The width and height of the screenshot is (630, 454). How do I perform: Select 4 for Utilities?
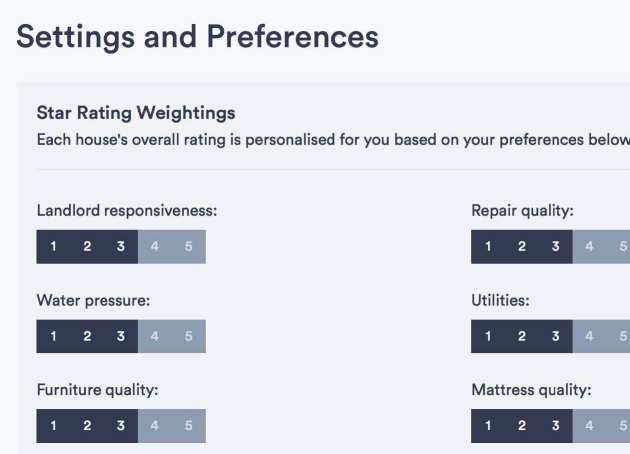(590, 336)
